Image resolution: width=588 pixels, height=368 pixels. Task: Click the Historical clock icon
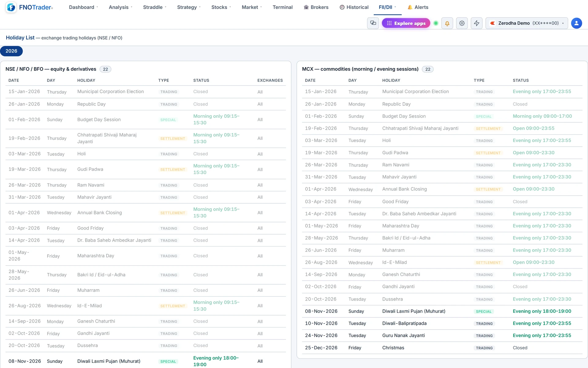click(x=342, y=7)
